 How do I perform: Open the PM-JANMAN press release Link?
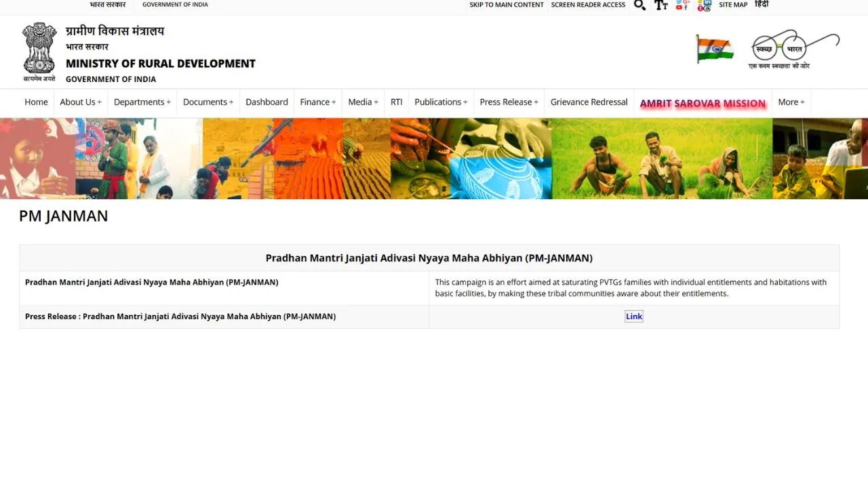click(633, 317)
